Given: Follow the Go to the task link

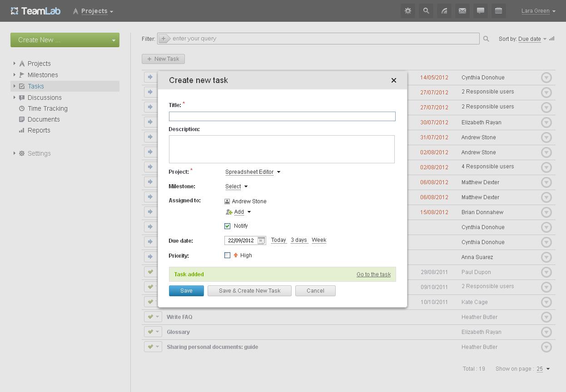Looking at the screenshot, I should tap(373, 274).
